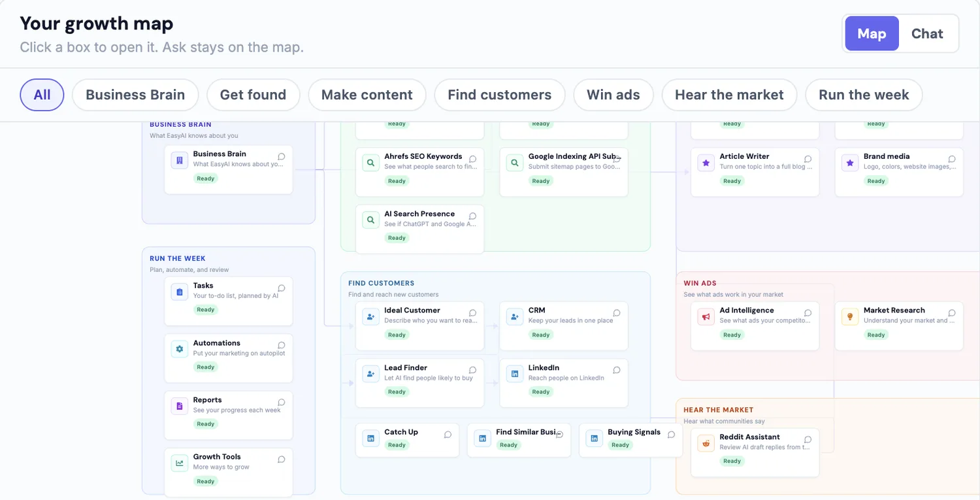Filter by Find customers
The width and height of the screenshot is (980, 500).
point(500,95)
